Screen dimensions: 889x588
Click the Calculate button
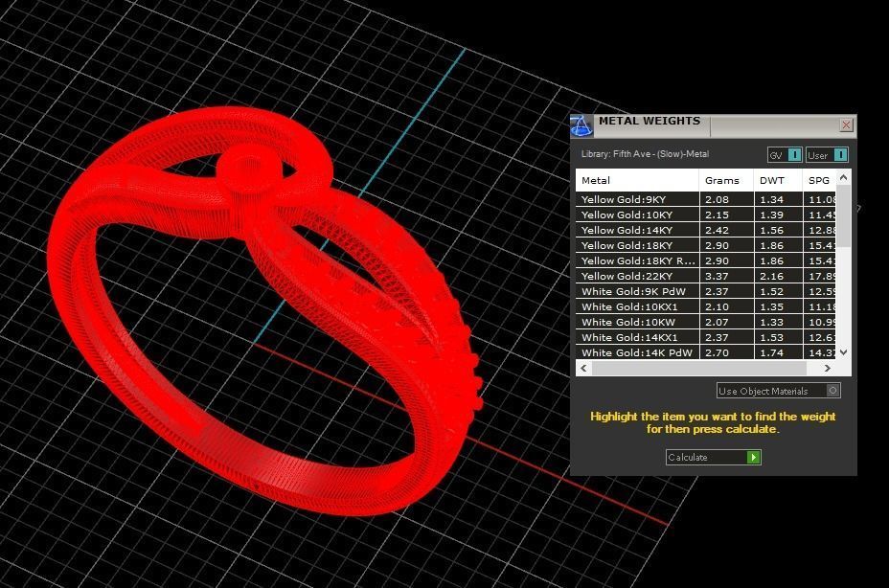714,457
